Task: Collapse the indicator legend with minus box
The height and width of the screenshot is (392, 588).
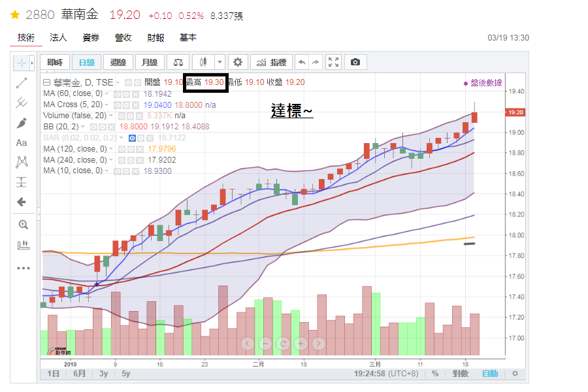Action: click(46, 82)
